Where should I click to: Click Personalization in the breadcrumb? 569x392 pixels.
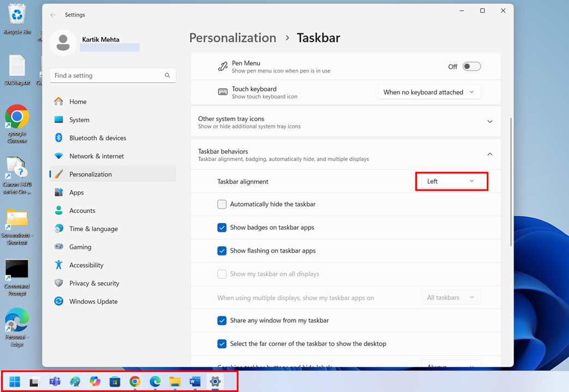coord(233,38)
